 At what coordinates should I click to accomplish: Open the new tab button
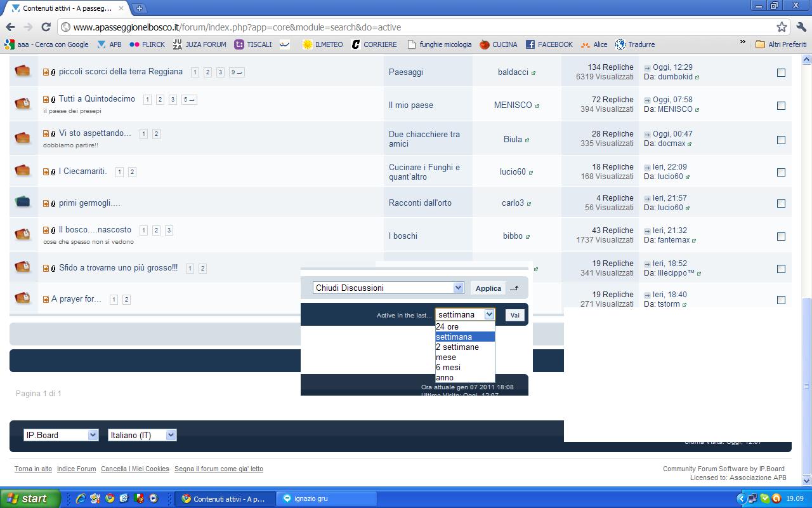pos(139,8)
